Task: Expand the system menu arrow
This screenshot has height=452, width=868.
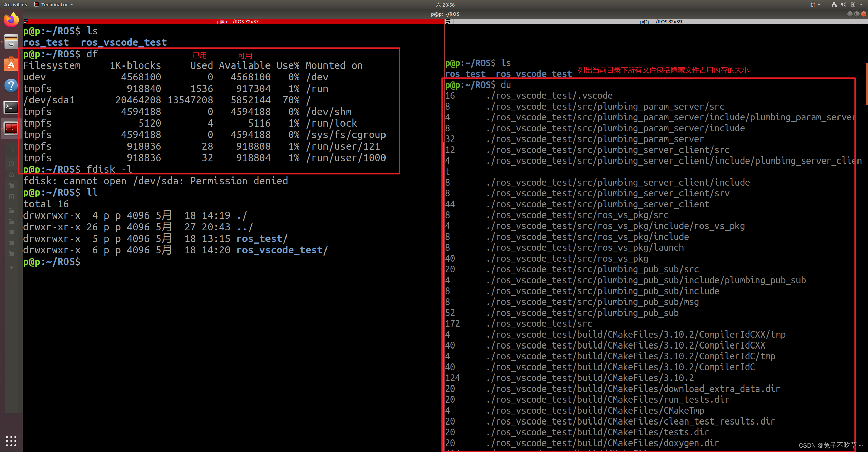Action: click(861, 5)
